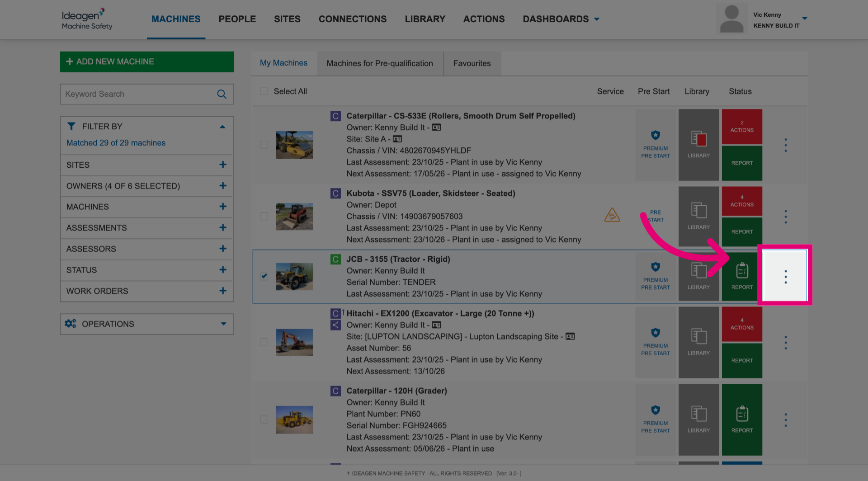Screen dimensions: 868x481
Task: Open Premium Pre Start for Caterpillar 120H
Action: tap(656, 420)
